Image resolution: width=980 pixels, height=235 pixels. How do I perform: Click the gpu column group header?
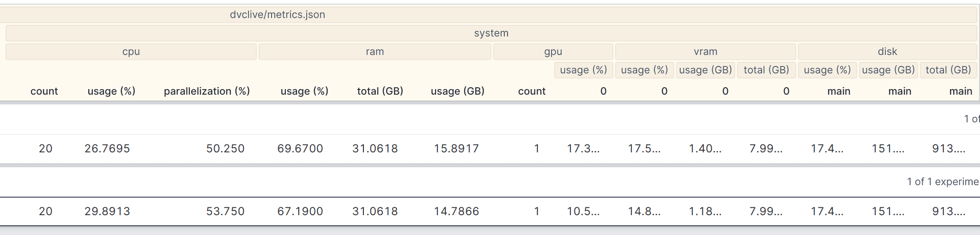click(x=553, y=52)
